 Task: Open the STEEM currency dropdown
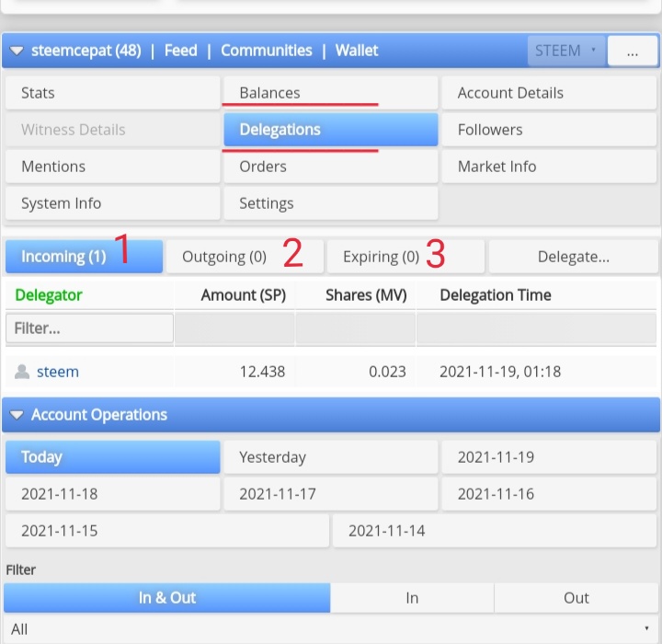click(566, 51)
